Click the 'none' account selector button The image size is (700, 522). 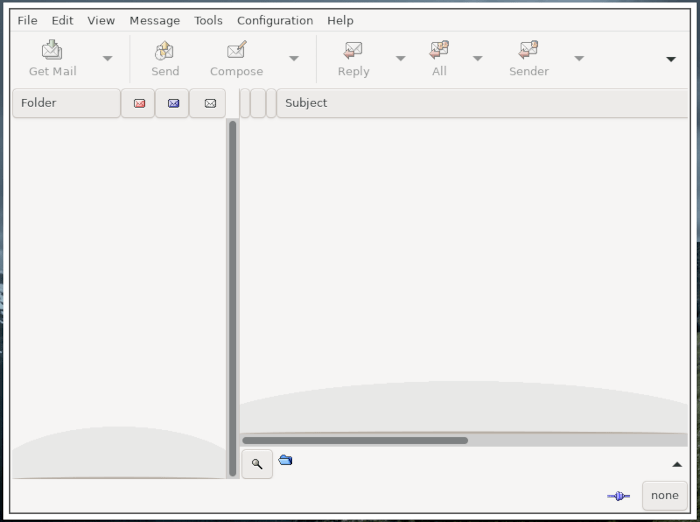(x=664, y=496)
